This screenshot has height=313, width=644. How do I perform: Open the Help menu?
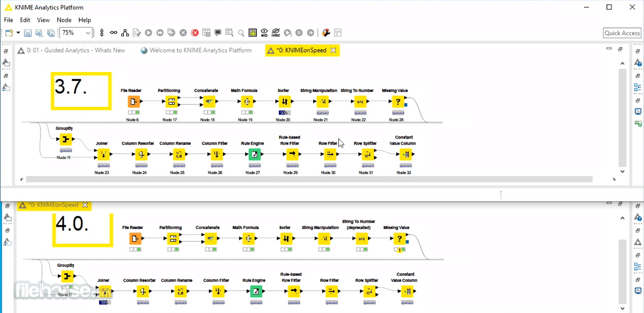[85, 20]
